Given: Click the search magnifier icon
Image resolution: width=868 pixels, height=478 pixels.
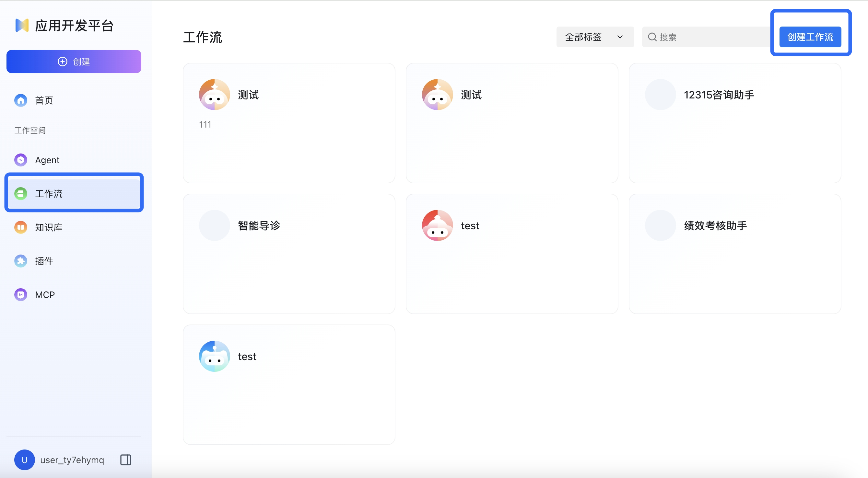Looking at the screenshot, I should click(x=652, y=37).
